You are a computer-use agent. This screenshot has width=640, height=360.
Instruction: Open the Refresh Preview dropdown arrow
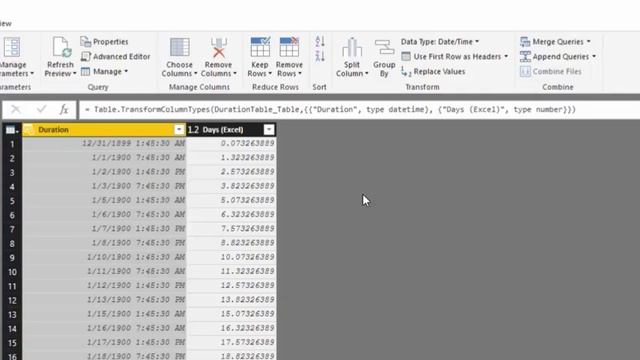pos(74,73)
